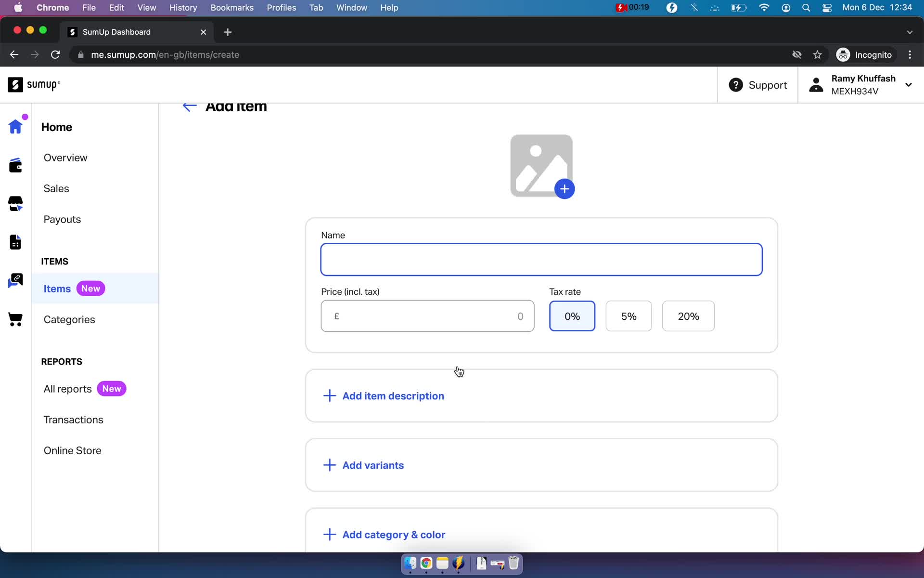Click the Chrome app in macOS dock
Viewport: 924px width, 578px height.
(426, 564)
